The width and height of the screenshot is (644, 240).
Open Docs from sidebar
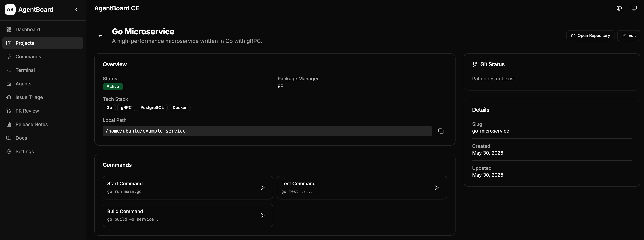pyautogui.click(x=43, y=138)
